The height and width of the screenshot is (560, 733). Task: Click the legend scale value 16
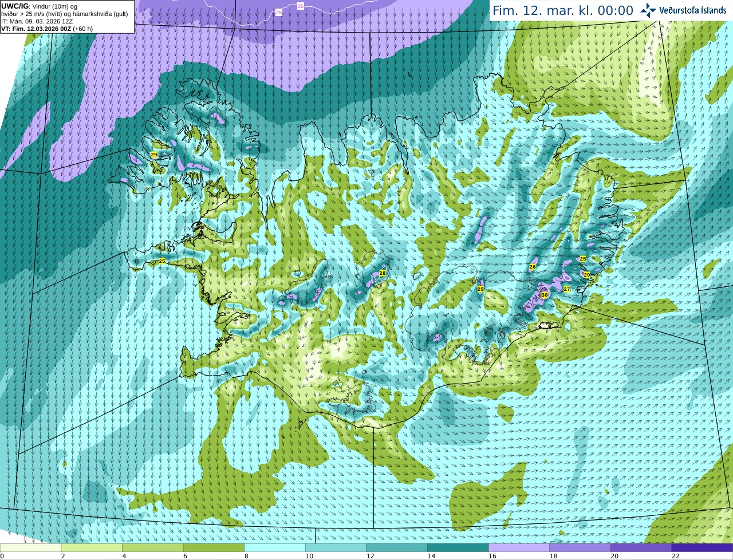point(492,556)
